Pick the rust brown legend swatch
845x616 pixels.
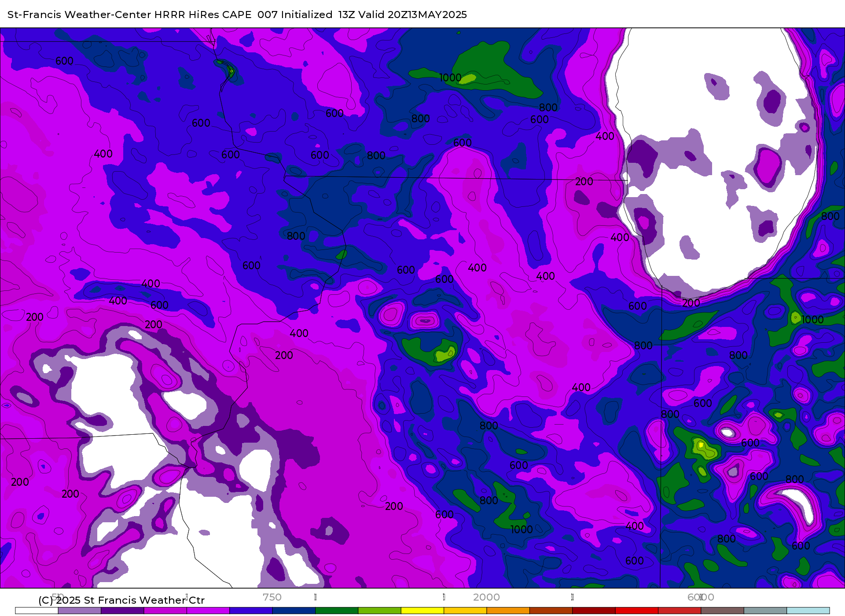click(551, 611)
